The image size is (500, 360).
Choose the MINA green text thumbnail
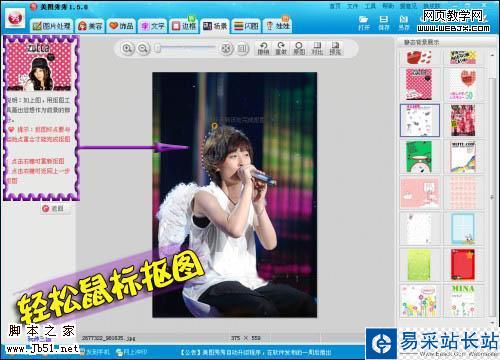pyautogui.click(x=463, y=301)
